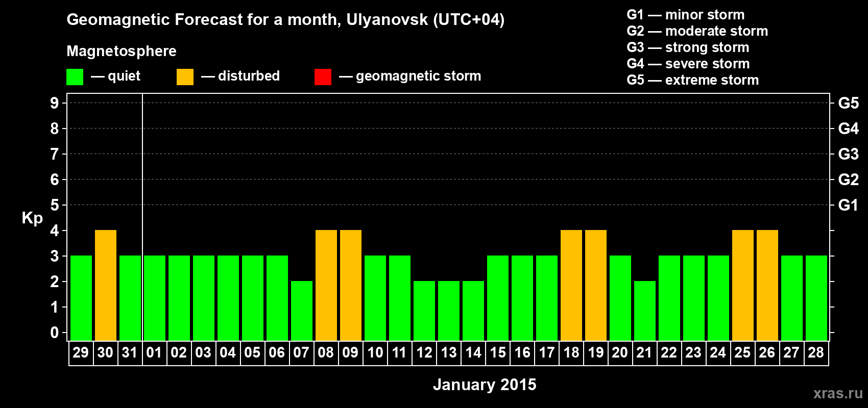868x408 pixels.
Task: Click the green quiet legend swatch
Action: 75,77
